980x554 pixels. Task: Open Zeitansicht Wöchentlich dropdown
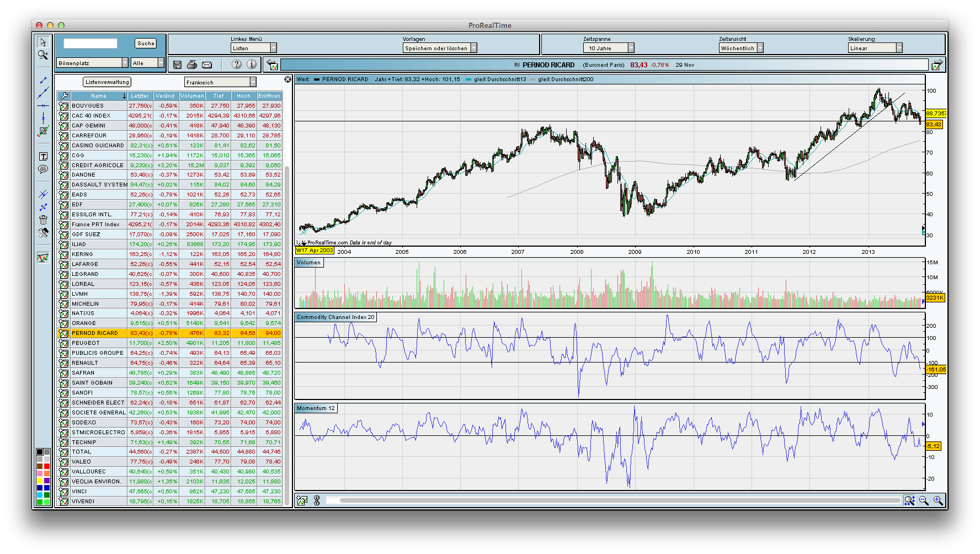coord(741,48)
